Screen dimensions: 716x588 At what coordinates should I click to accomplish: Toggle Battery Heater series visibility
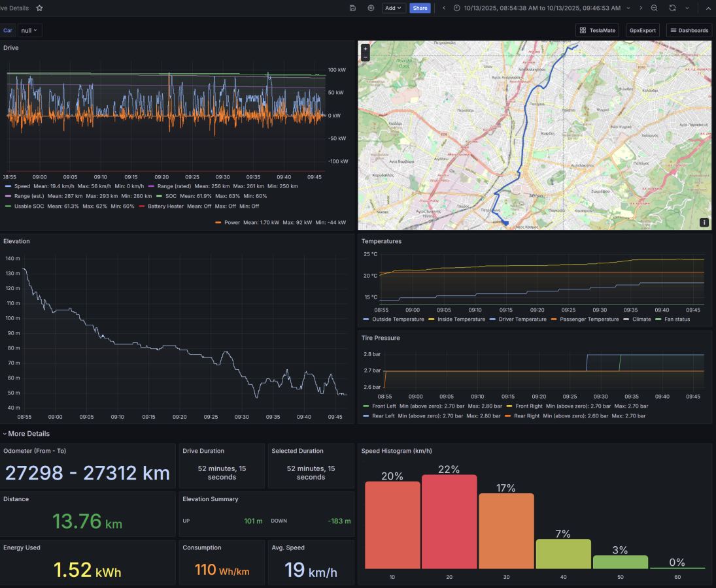166,206
